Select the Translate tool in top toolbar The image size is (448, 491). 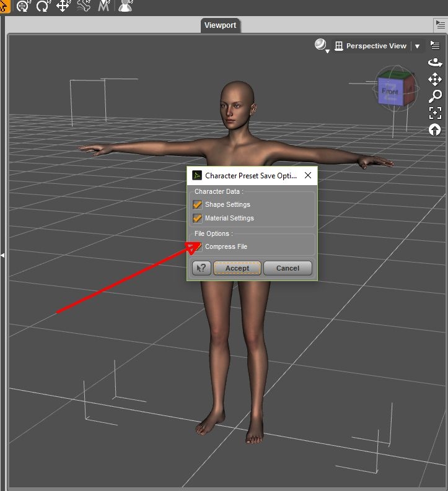63,6
